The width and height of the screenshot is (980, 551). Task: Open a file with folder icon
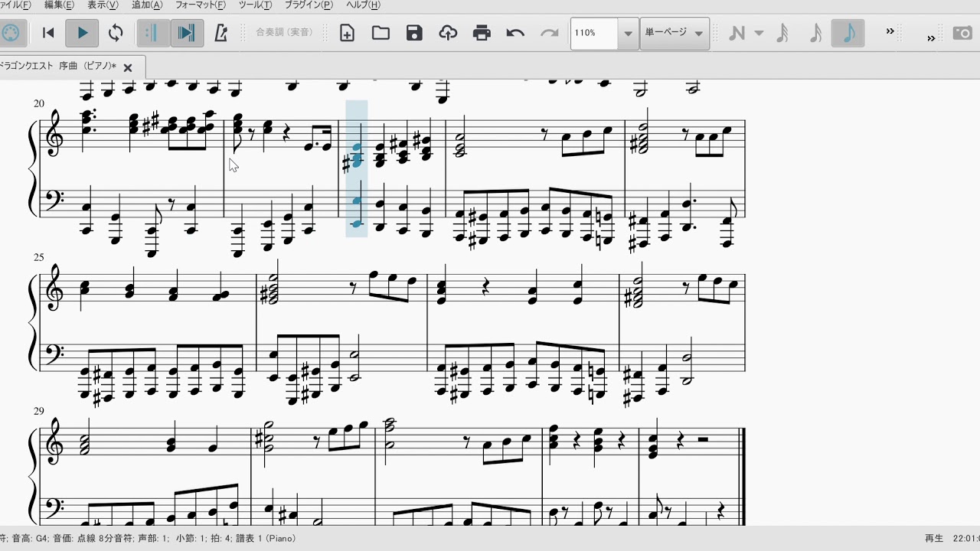[x=381, y=33]
